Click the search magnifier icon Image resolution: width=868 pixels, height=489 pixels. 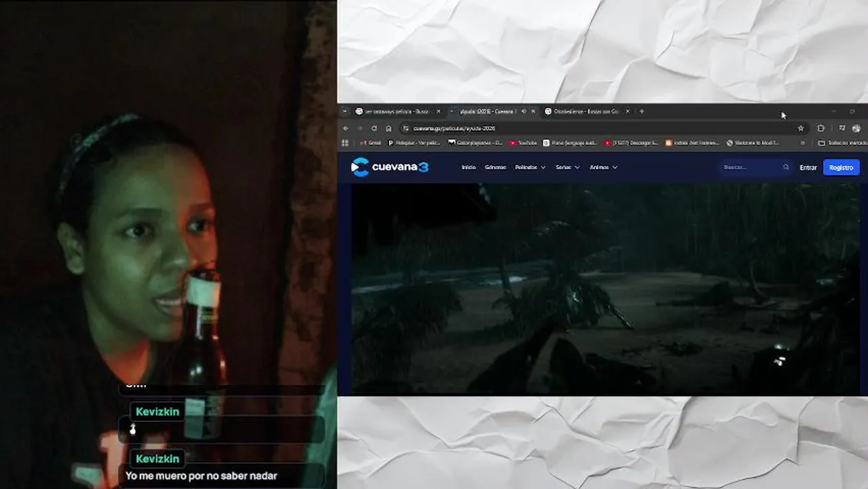pos(786,167)
